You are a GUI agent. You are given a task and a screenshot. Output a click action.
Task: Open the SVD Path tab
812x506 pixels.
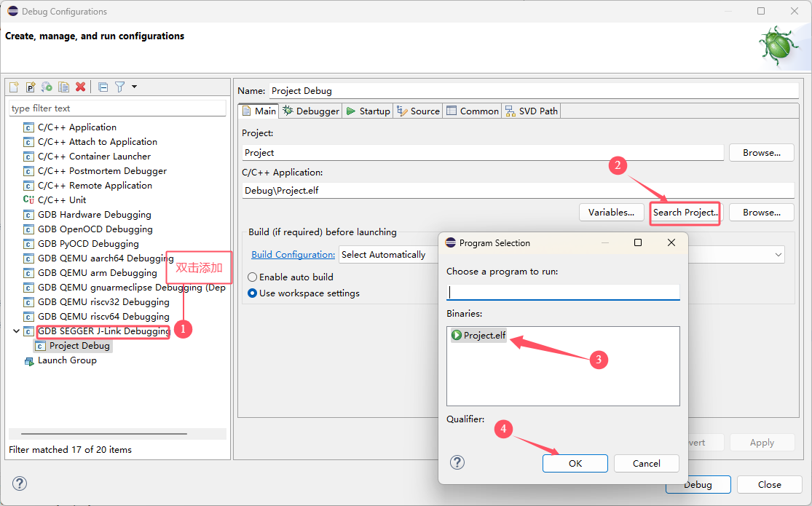[532, 111]
